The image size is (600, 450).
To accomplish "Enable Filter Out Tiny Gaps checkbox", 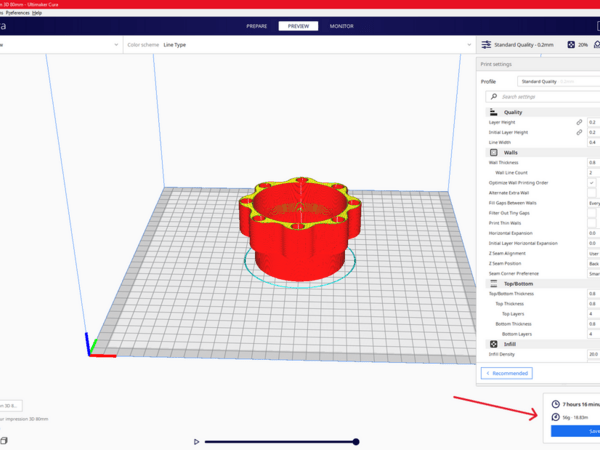I will 592,213.
